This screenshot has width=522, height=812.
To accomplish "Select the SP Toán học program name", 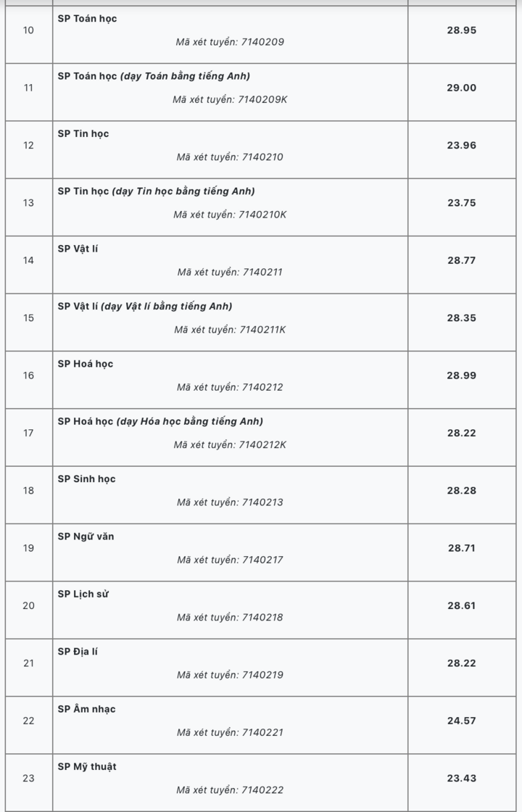I will coord(87,19).
